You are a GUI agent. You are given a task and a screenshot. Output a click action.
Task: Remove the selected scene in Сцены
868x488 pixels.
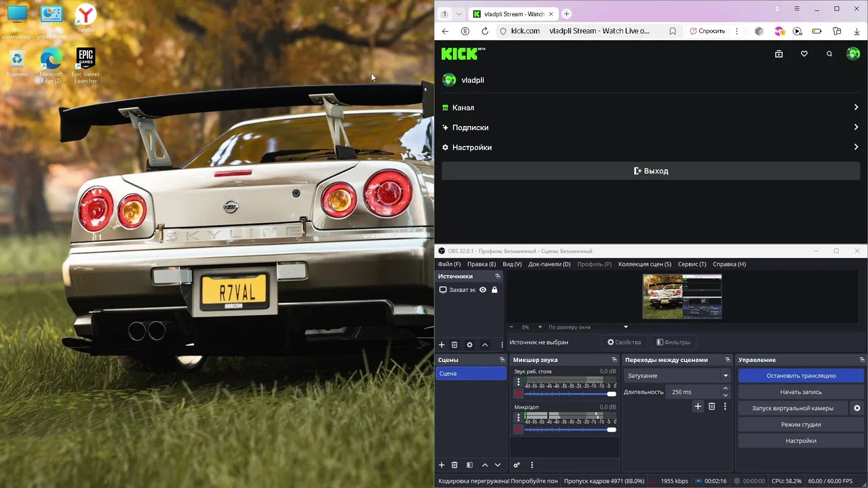click(x=455, y=465)
